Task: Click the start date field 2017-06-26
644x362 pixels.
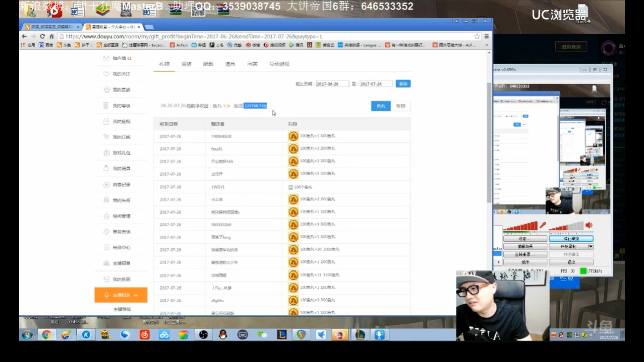Action: [x=332, y=84]
